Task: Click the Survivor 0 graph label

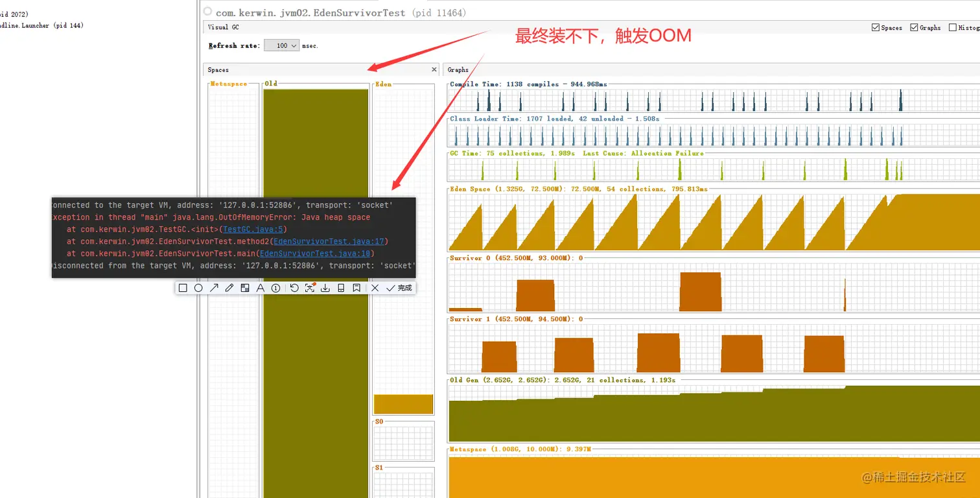Action: coord(517,258)
